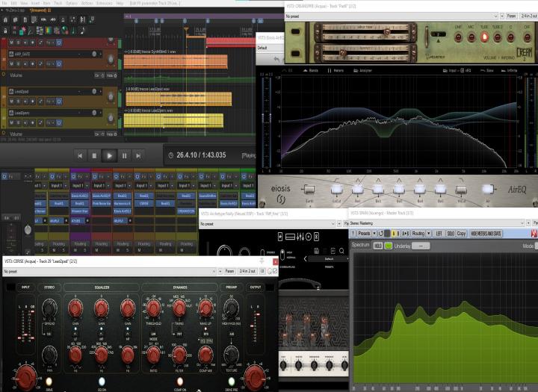The width and height of the screenshot is (538, 392).
Task: Select the LINE mode in CREAM
Action: [x=458, y=37]
